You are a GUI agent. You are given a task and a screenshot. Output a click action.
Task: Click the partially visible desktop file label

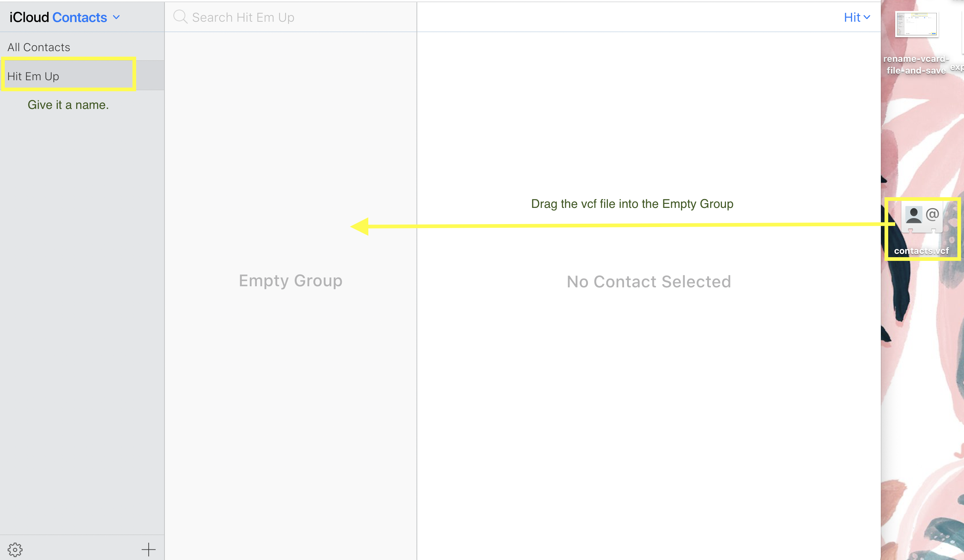tap(957, 67)
